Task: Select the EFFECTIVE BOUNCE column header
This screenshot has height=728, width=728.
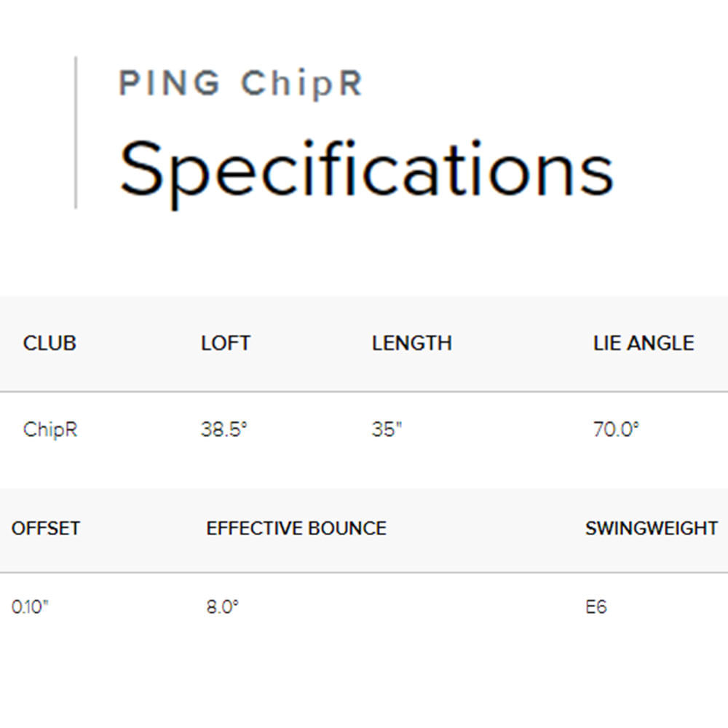Action: coord(296,529)
